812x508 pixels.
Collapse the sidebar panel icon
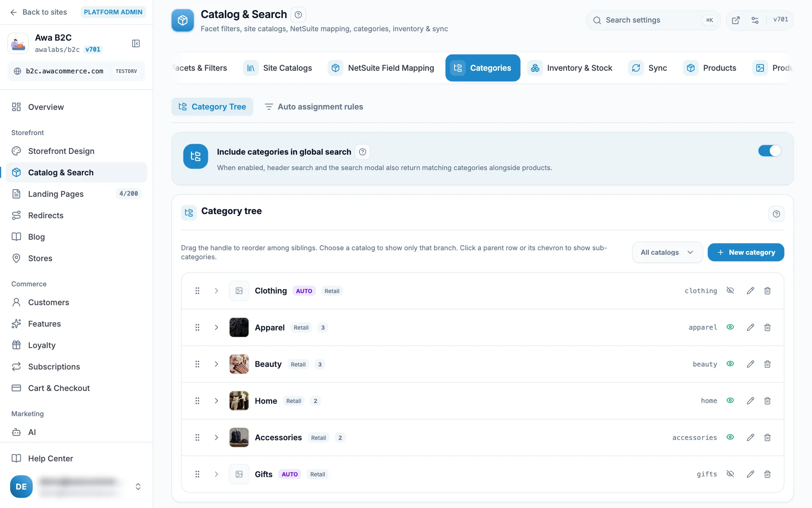tap(136, 44)
